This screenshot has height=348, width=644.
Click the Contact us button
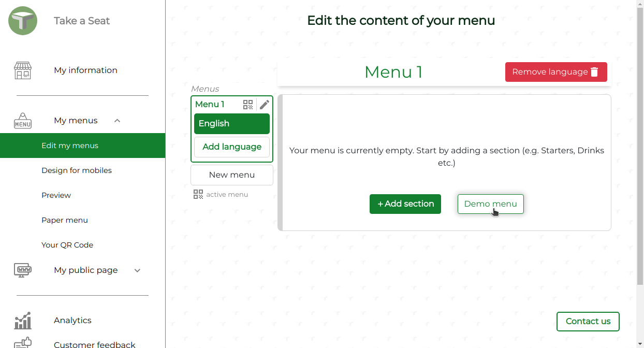pos(588,322)
